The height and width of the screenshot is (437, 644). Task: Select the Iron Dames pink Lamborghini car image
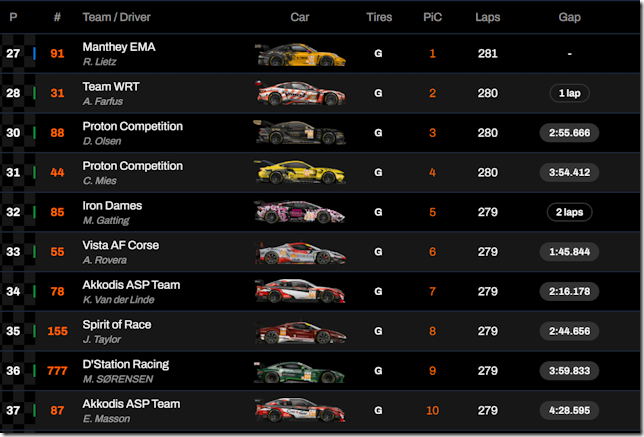click(300, 212)
